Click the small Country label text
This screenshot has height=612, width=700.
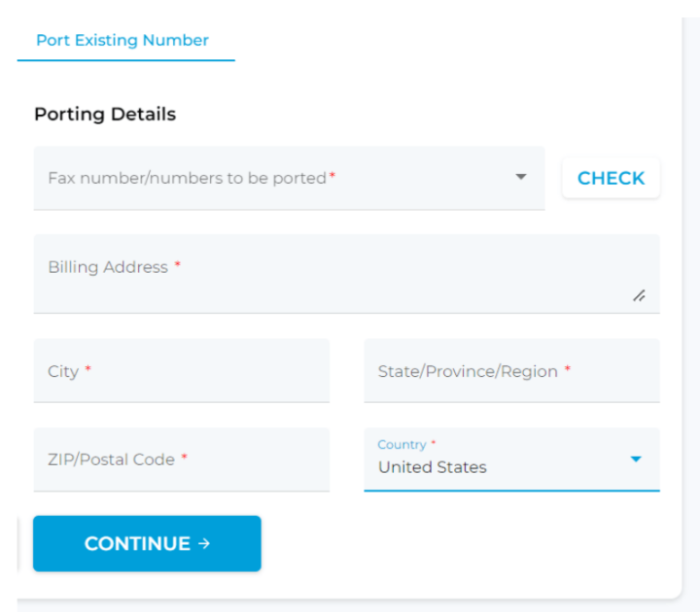pos(402,444)
